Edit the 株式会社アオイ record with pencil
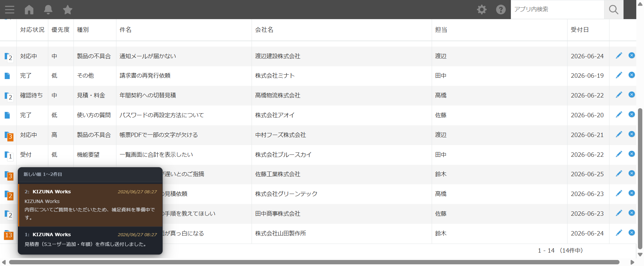Image resolution: width=644 pixels, height=266 pixels. (619, 115)
